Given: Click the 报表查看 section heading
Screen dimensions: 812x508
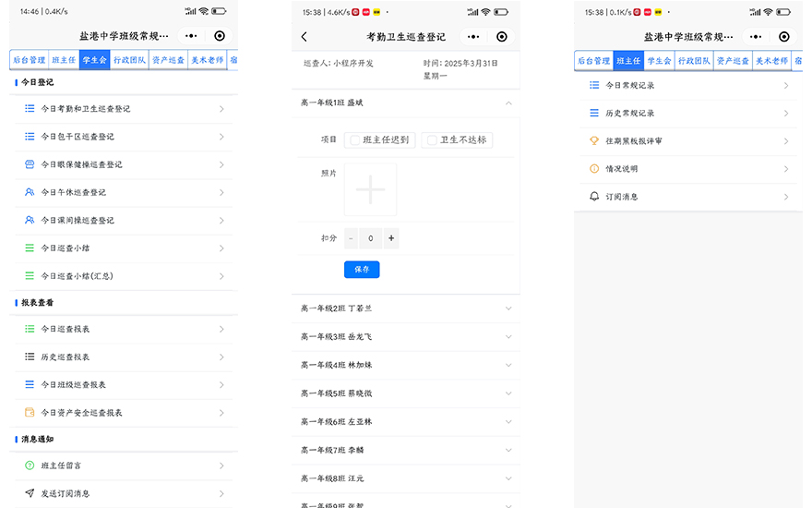Looking at the screenshot, I should pyautogui.click(x=37, y=302).
